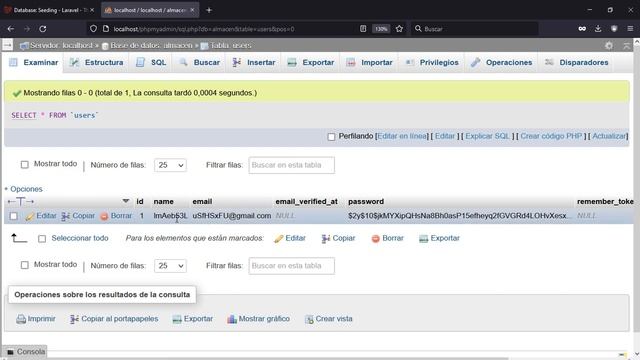
Task: Open browser downloads icon
Action: (x=598, y=29)
